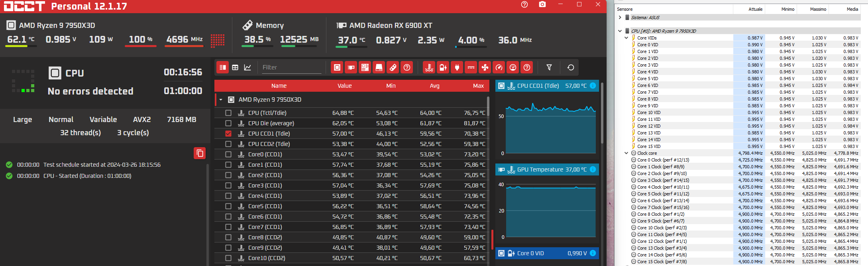The width and height of the screenshot is (868, 266).
Task: Toggle the voltage sensor filter icon
Action: pyautogui.click(x=443, y=67)
